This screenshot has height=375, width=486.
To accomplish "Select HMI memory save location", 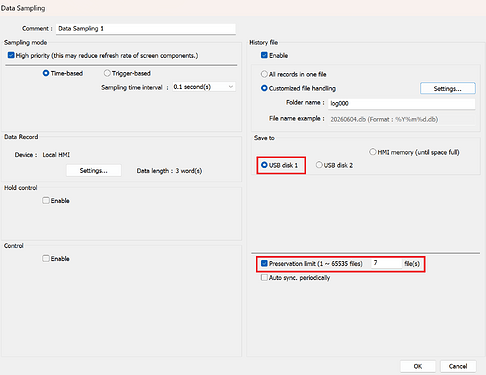I will [372, 152].
